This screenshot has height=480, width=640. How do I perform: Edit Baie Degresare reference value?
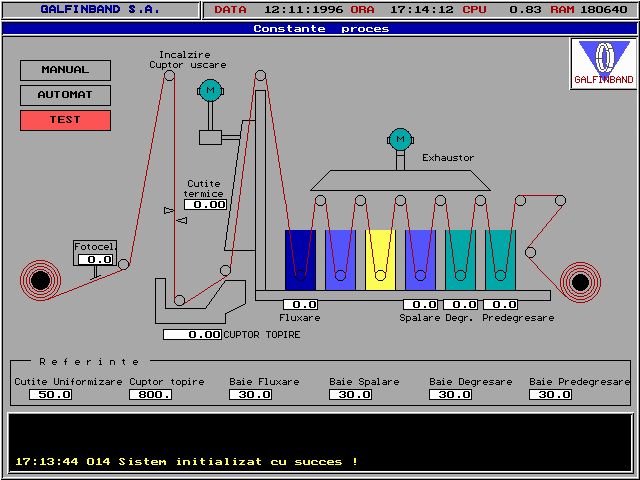pyautogui.click(x=451, y=395)
